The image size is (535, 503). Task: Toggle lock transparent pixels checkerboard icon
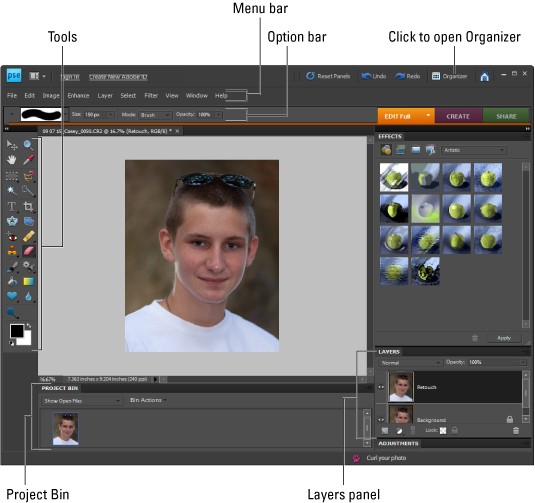click(443, 431)
